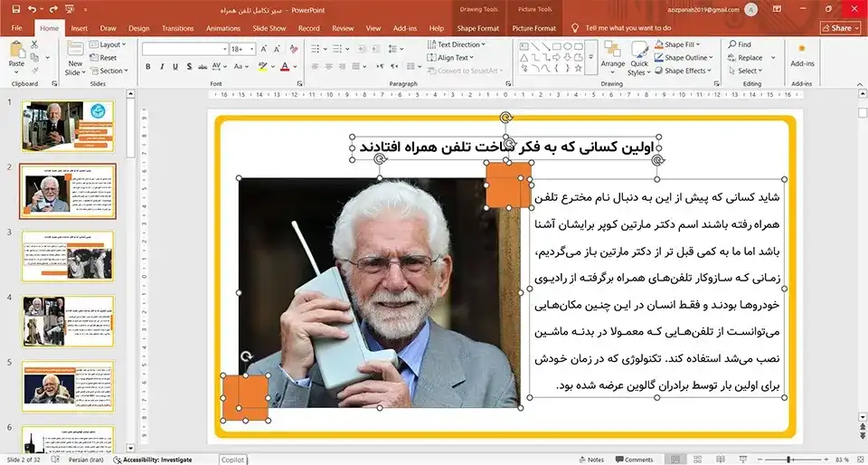Toggle Bold formatting
This screenshot has width=868, height=465.
coord(147,66)
